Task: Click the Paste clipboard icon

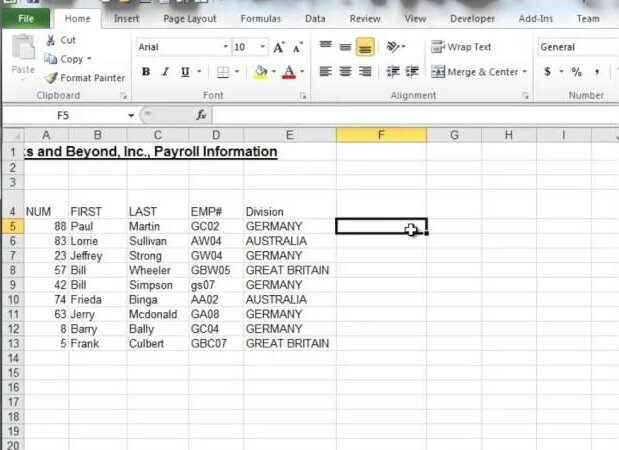Action: [x=23, y=48]
